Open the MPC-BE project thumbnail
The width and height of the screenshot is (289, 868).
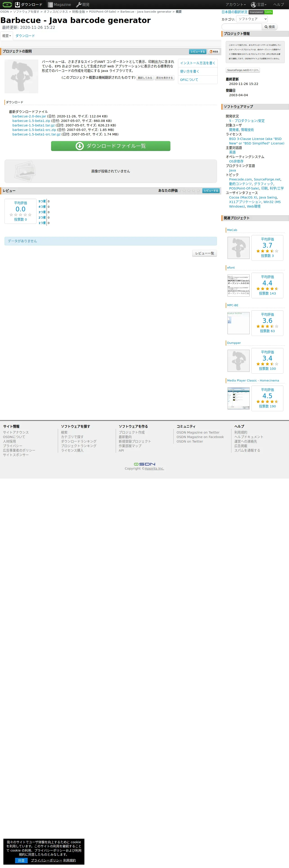[239, 323]
